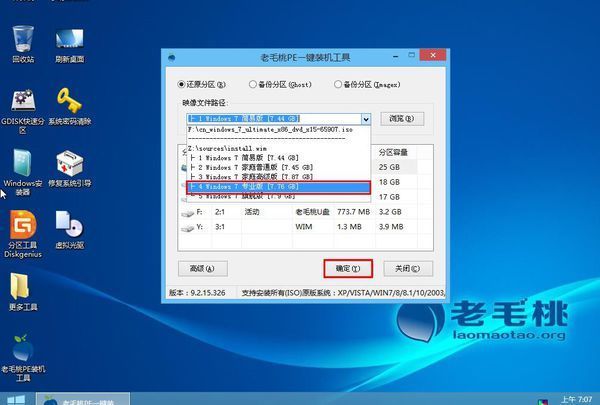Select 2 Windows 7 家庭普通版 option
Screen dimensions: 600x405
click(x=279, y=167)
